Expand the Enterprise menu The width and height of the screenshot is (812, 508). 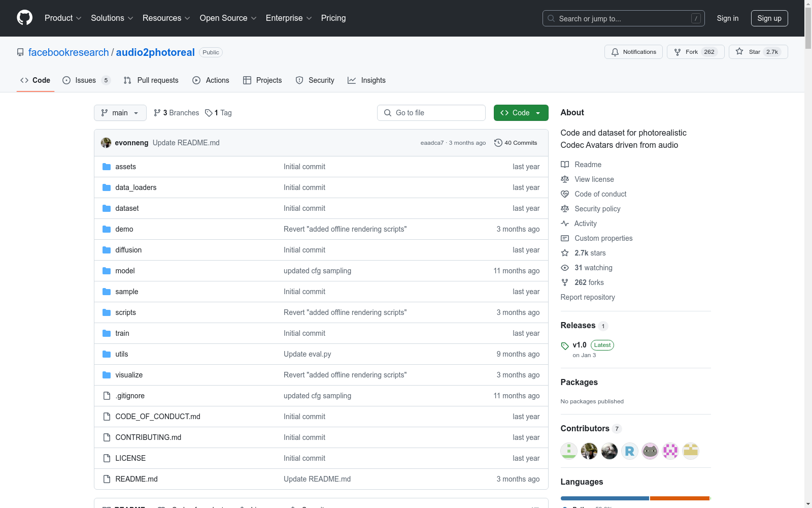coord(289,18)
